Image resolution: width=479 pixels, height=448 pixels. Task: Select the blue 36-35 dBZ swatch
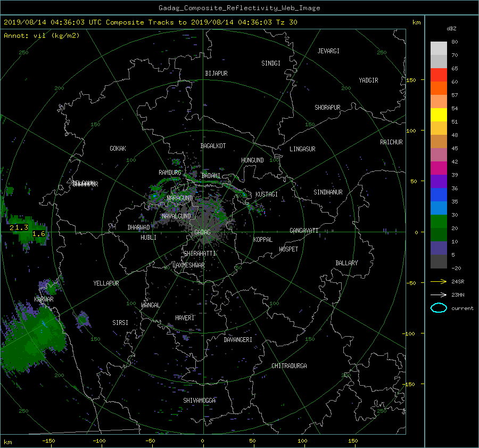pos(439,195)
